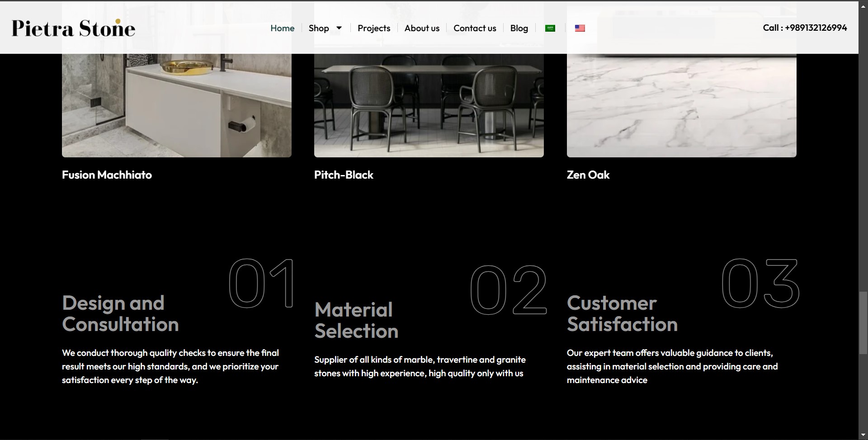
Task: Click the page scrollbar thumb
Action: tap(863, 322)
